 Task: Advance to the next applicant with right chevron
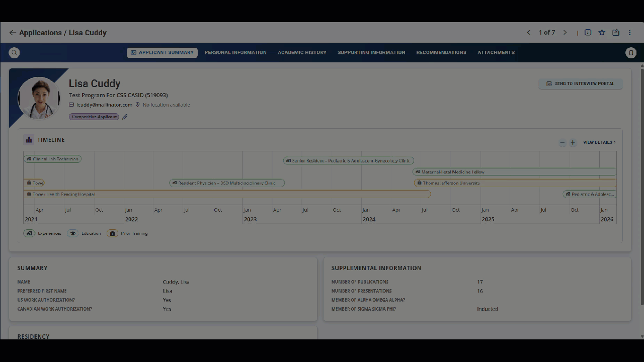click(x=565, y=32)
